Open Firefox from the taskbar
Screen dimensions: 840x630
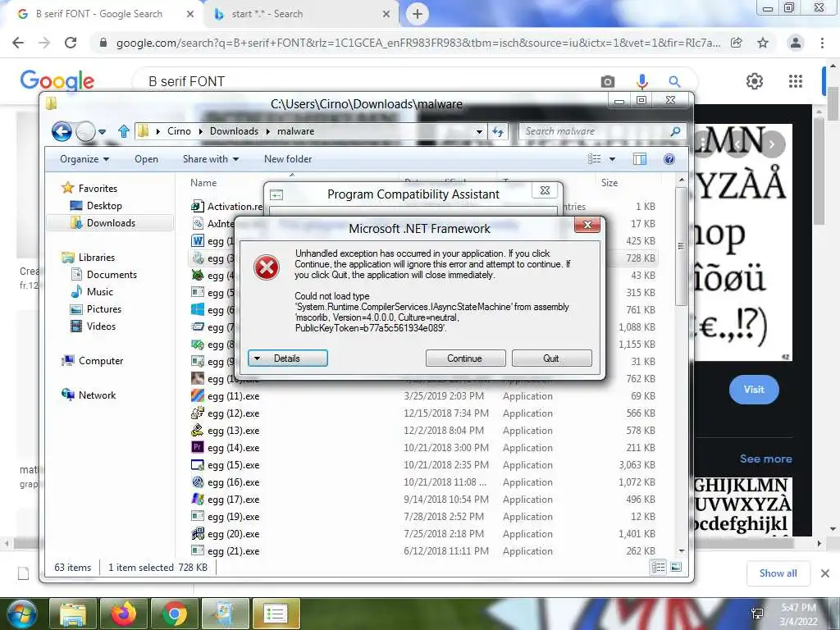(124, 614)
